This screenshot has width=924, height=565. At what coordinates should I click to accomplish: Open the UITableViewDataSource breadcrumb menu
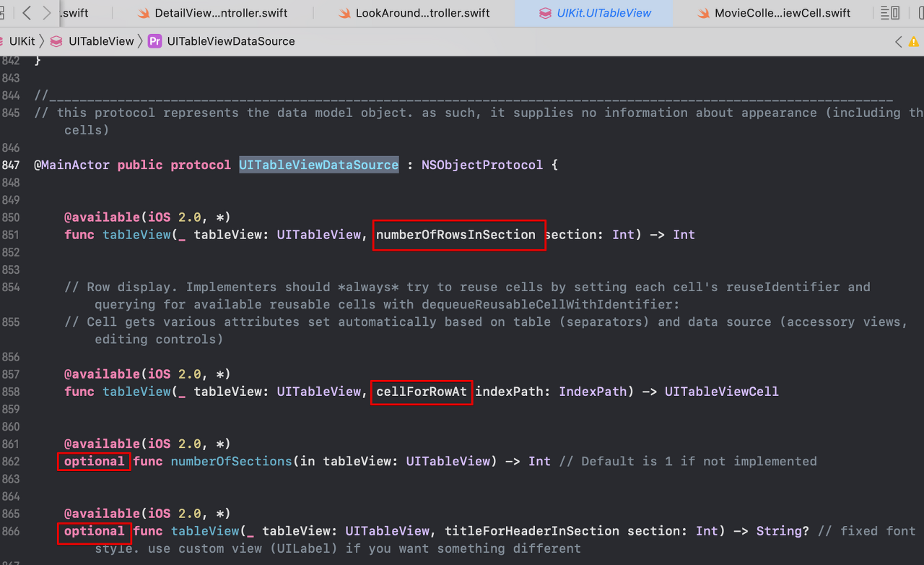point(222,41)
